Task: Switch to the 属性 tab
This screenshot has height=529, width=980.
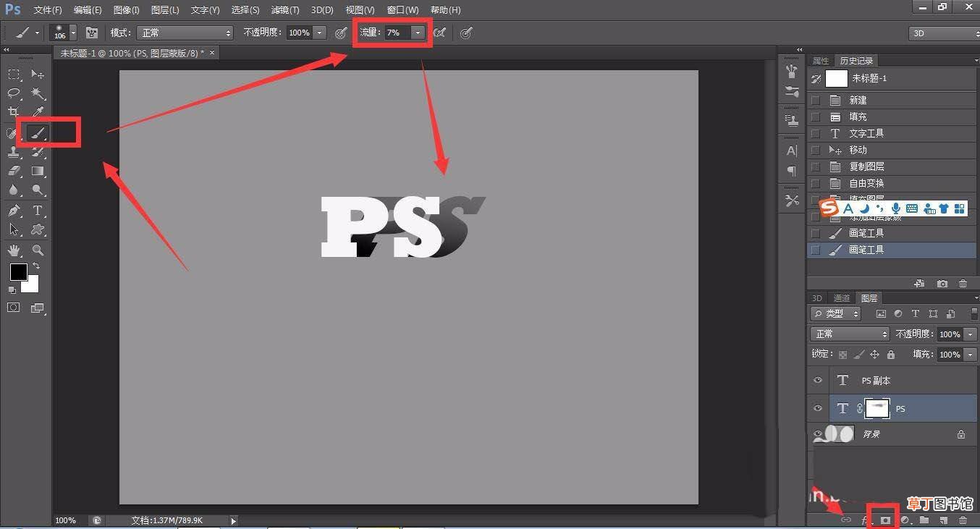Action: 821,61
